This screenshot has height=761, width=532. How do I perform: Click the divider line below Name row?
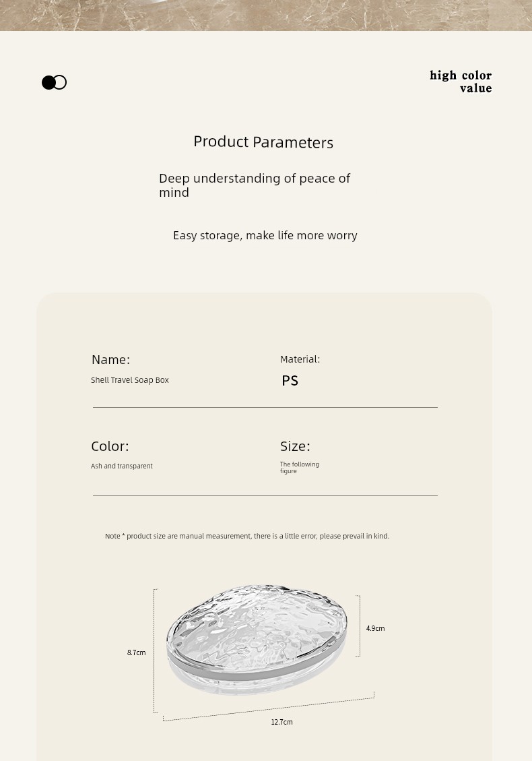pos(265,408)
